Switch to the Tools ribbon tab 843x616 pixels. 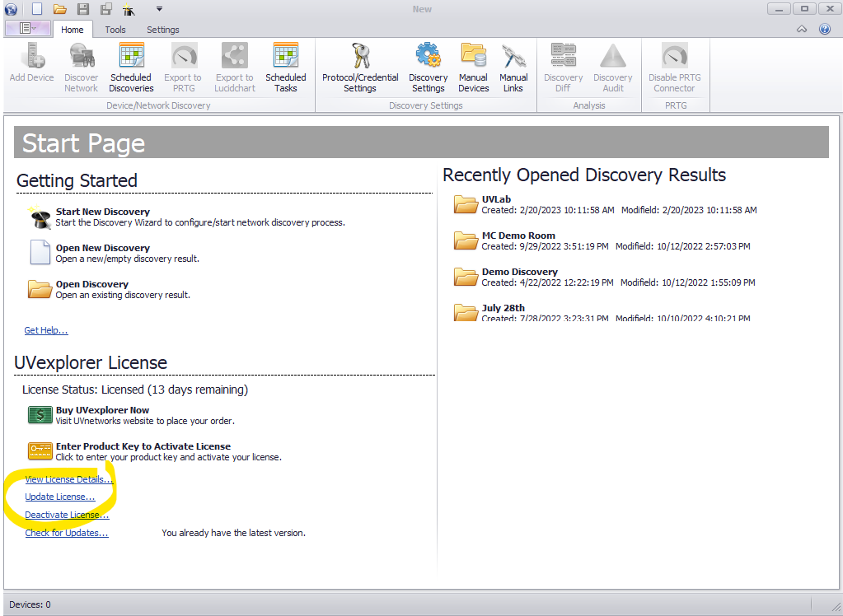(115, 30)
